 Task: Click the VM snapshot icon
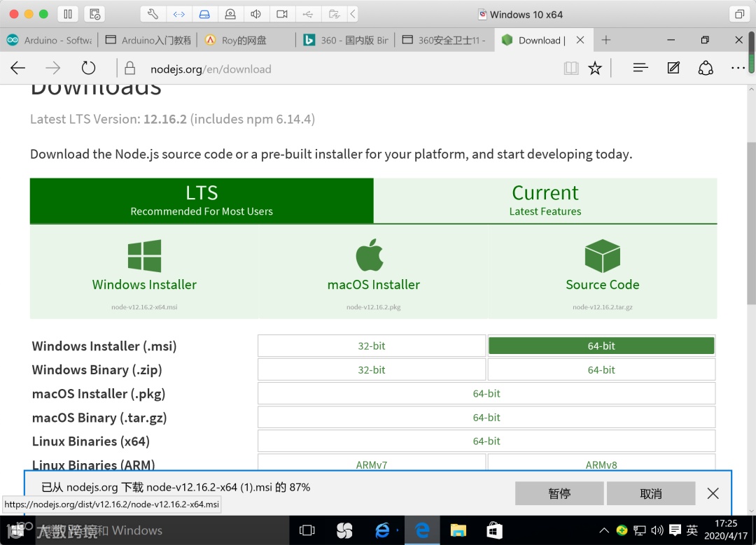94,14
